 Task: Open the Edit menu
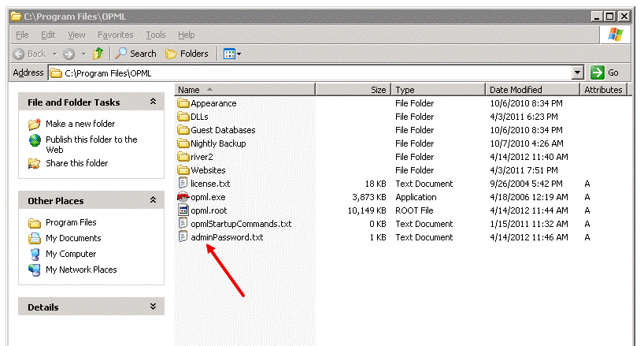pyautogui.click(x=48, y=35)
